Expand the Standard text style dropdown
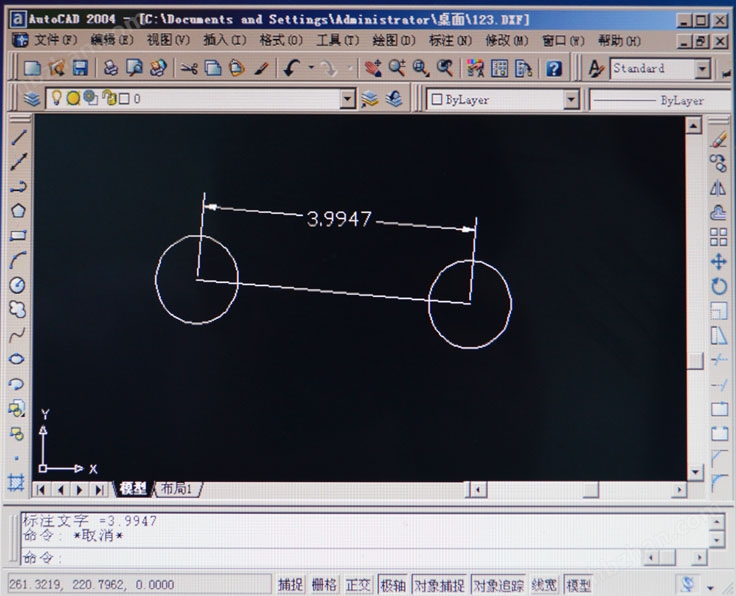The height and width of the screenshot is (596, 736). tap(702, 68)
